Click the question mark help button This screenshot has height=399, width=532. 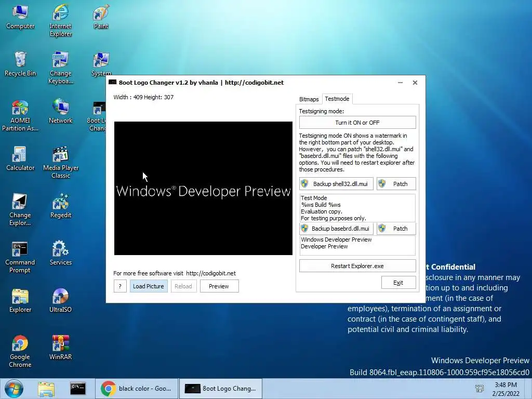click(120, 286)
